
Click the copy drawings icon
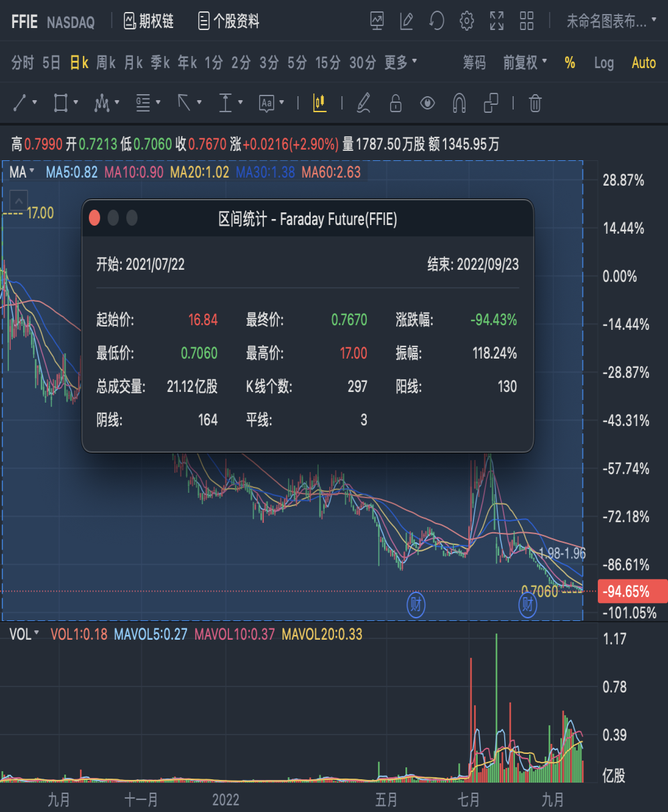491,103
